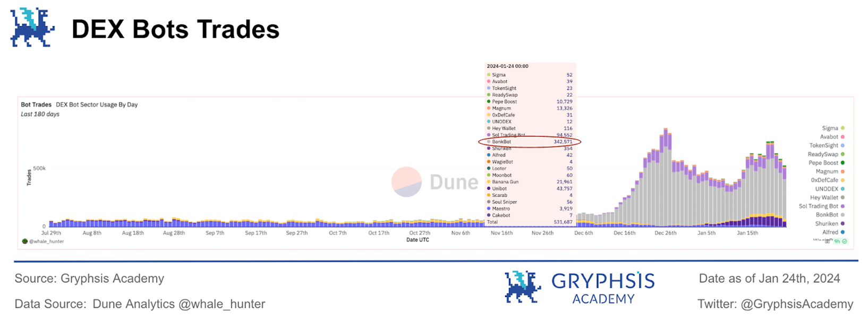
Task: Toggle Shuriken legend entry
Action: coord(830,223)
